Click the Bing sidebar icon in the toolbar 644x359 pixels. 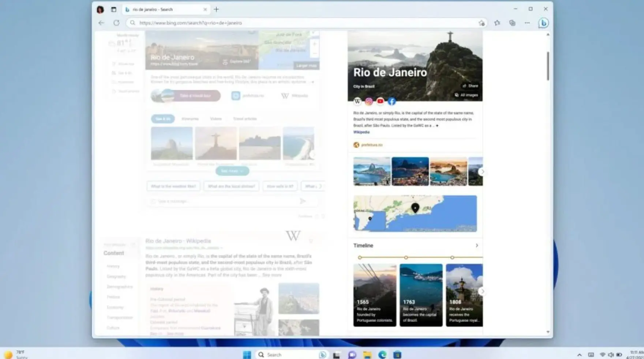point(543,23)
